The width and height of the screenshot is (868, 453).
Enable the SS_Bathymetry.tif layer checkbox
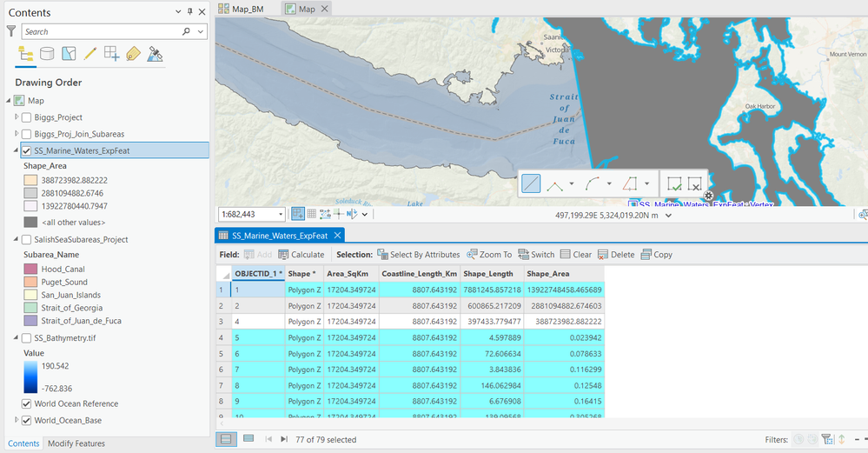[27, 337]
